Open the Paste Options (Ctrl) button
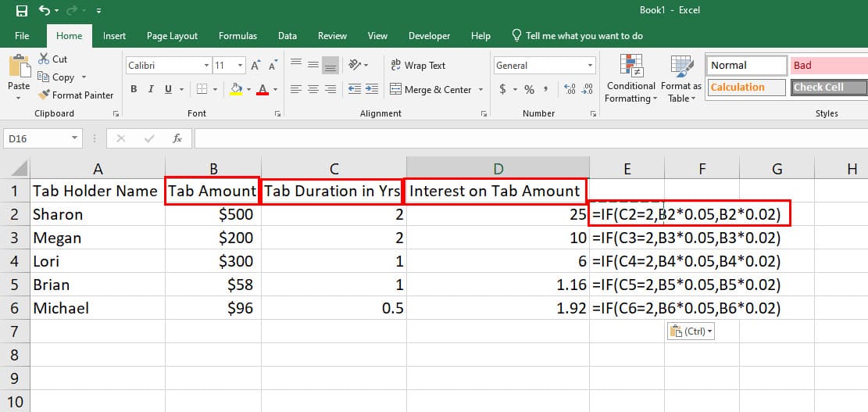The height and width of the screenshot is (412, 868). 691,331
